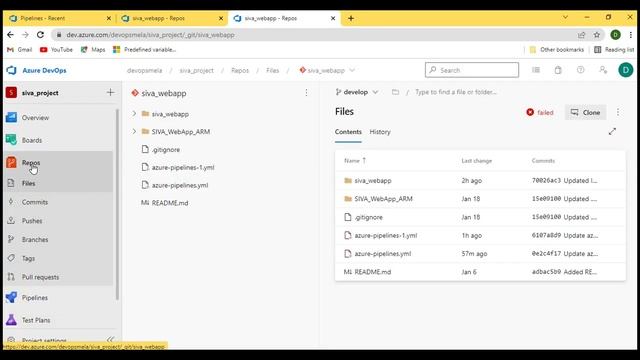
Task: Switch to the Pipelines - Recent browser tab
Action: click(x=60, y=18)
